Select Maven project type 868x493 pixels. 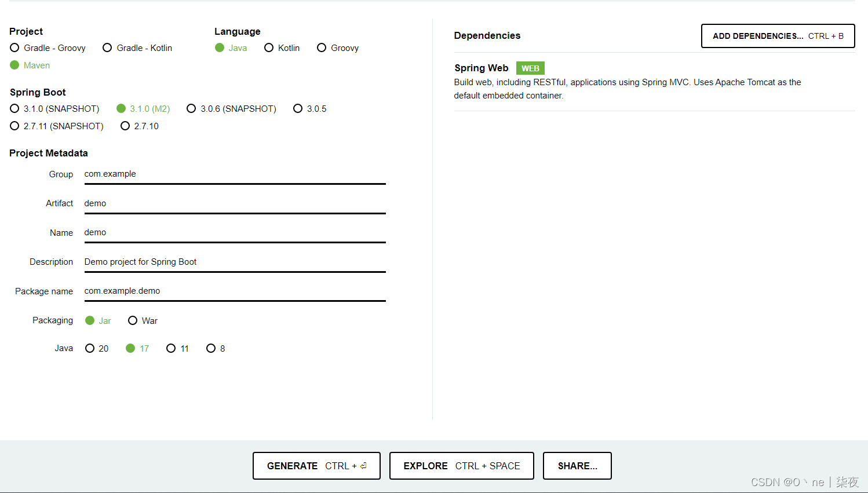[30, 65]
